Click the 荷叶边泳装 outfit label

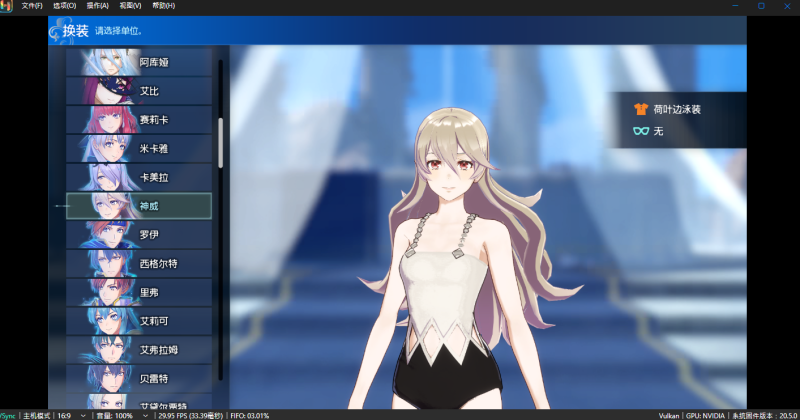[x=677, y=109]
